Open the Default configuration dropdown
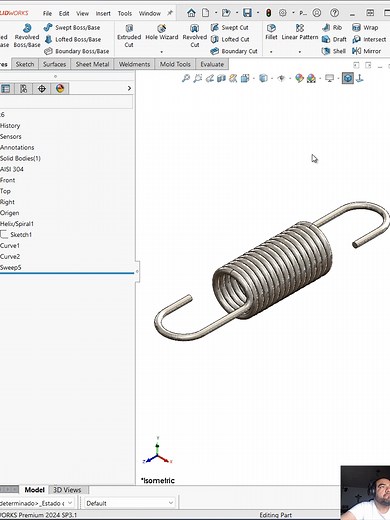The height and width of the screenshot is (520, 390). 130,503
